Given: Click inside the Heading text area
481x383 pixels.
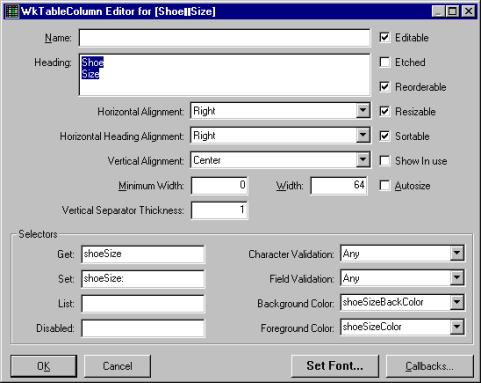Looking at the screenshot, I should coord(224,75).
